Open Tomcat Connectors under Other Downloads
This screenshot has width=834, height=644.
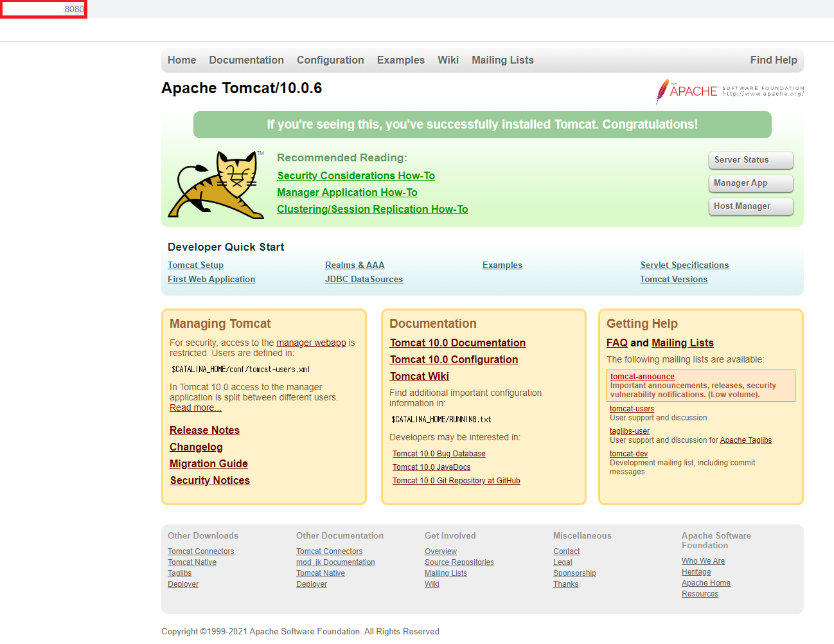point(200,551)
